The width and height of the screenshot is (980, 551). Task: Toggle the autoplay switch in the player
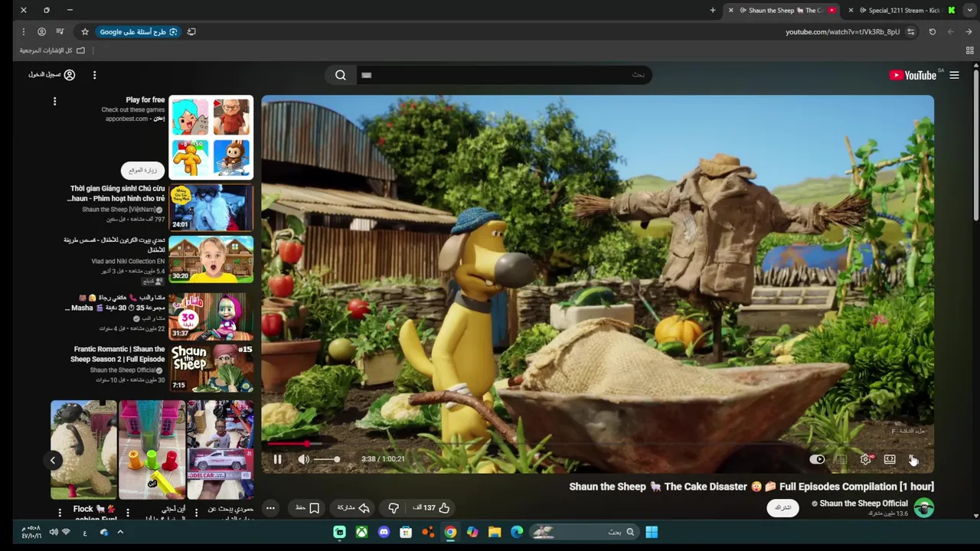817,460
